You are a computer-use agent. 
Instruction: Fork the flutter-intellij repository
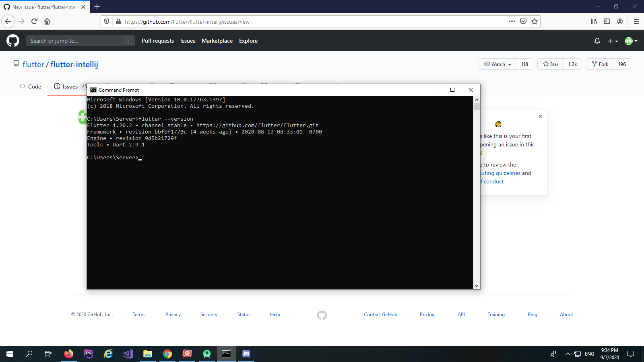coord(599,64)
